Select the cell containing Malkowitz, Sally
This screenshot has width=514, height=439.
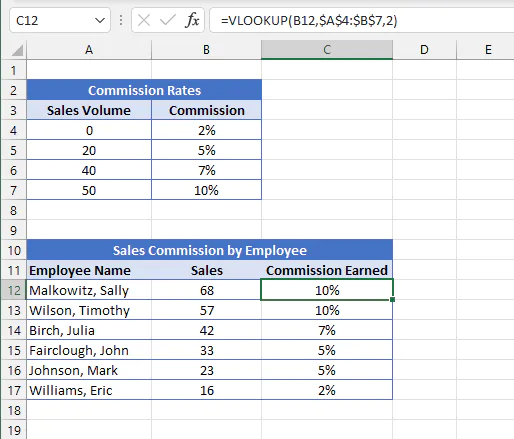click(x=89, y=290)
